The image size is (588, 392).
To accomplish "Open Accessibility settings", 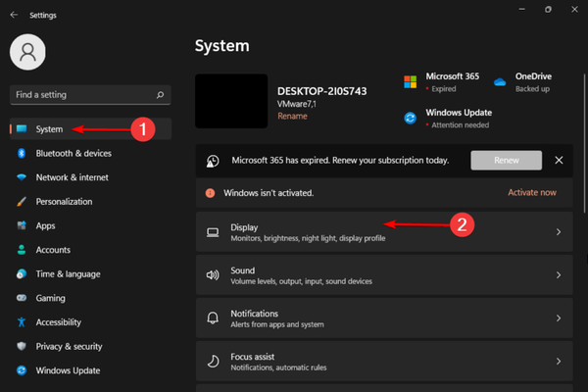I will 90,321.
